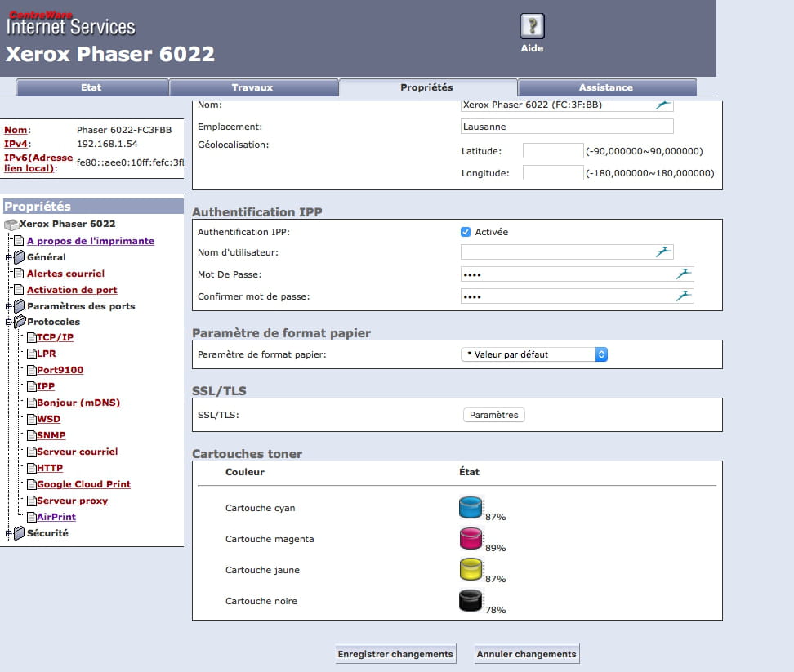The image size is (794, 672).
Task: Click the page icon beside Serveur courriel
Action: [31, 452]
